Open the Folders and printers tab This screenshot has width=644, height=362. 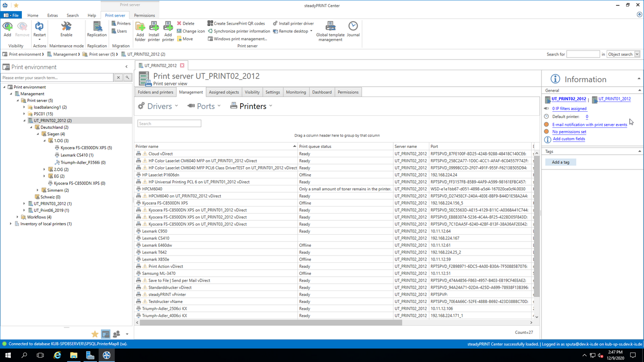coord(156,92)
